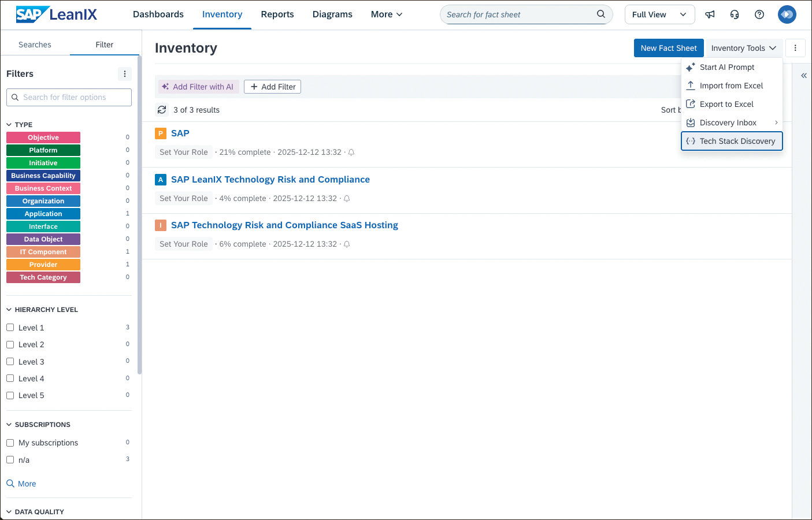Go to the Diagrams tab
The image size is (812, 520).
click(x=332, y=14)
